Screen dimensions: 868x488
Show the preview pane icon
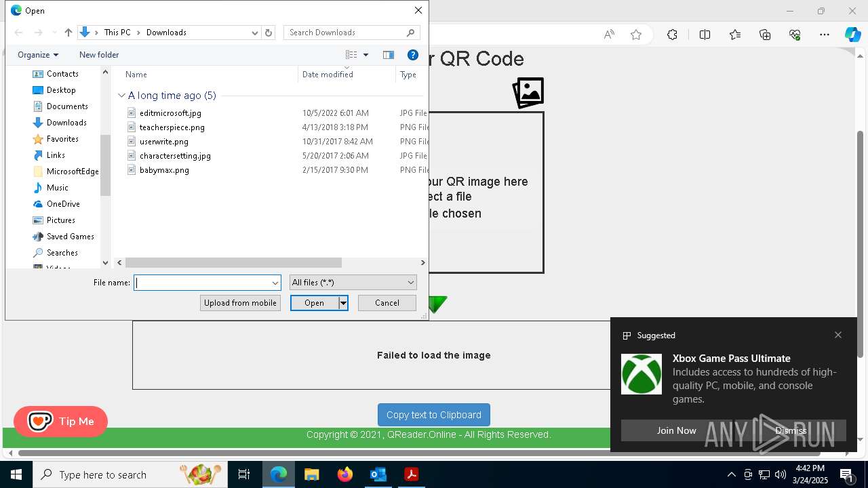389,55
